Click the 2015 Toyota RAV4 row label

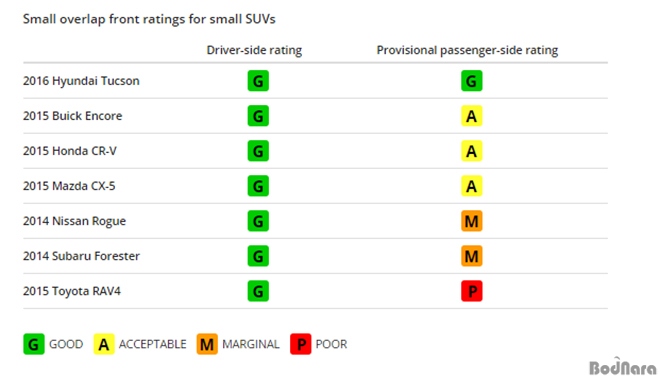pos(72,291)
